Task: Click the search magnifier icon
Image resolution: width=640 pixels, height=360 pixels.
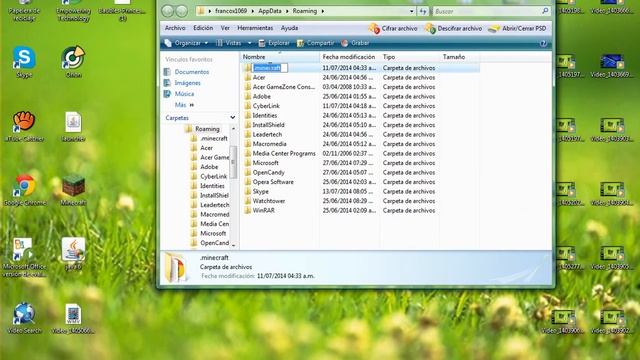Action: [x=545, y=11]
